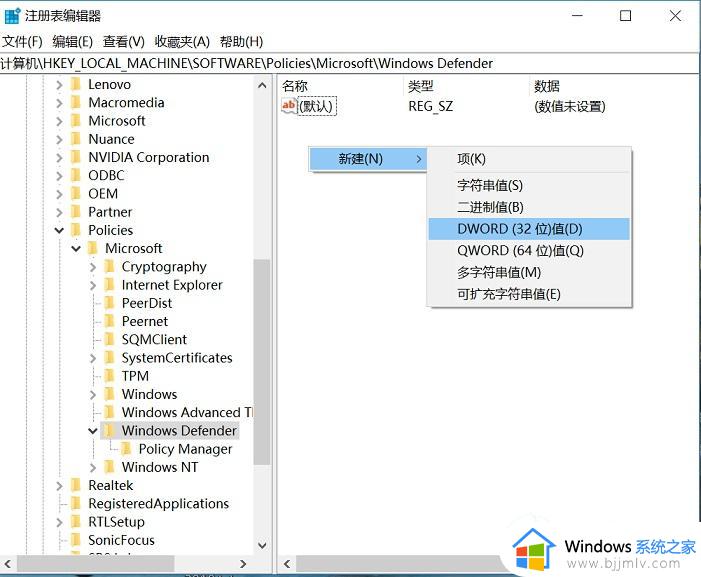The image size is (701, 577).
Task: Expand the top-level Microsoft key under SOFTWARE
Action: [59, 121]
